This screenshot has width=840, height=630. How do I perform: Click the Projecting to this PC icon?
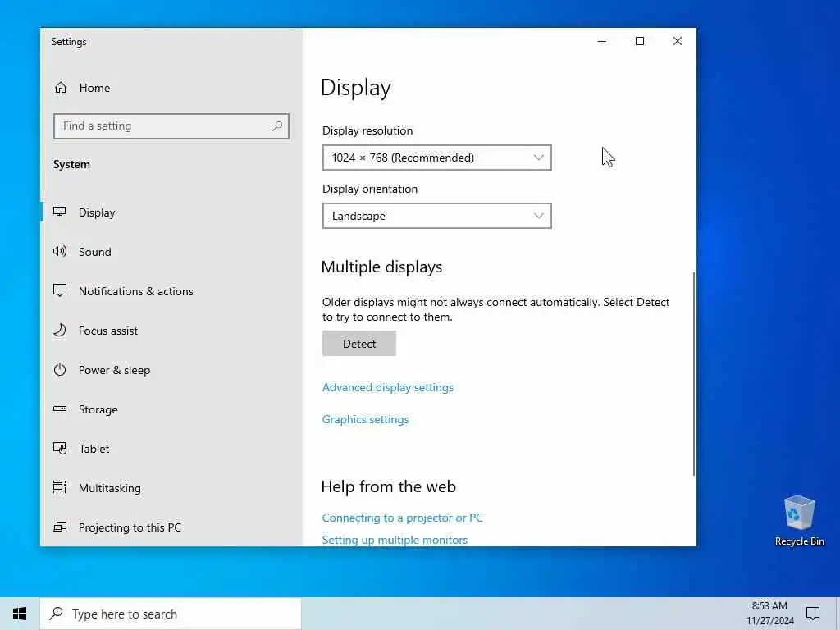[59, 527]
